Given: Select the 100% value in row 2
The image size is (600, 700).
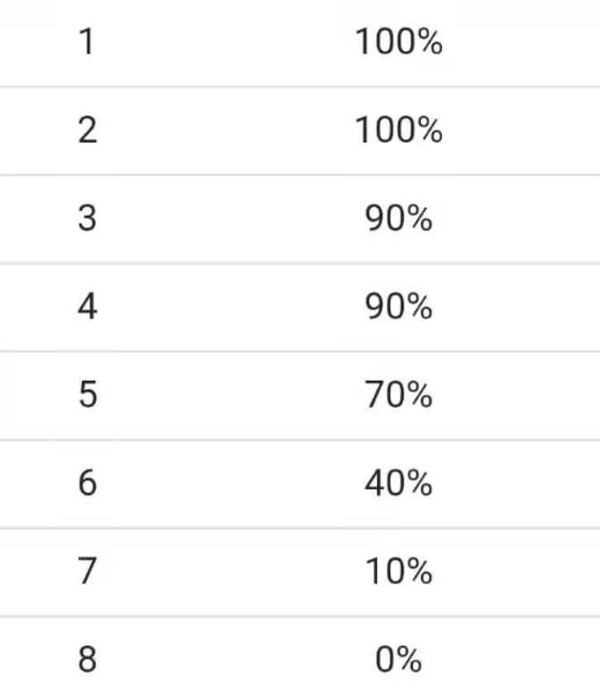Looking at the screenshot, I should [x=399, y=130].
